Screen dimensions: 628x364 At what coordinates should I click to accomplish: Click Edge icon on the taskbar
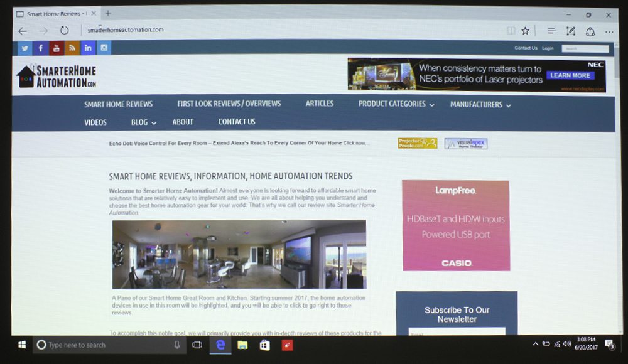220,345
